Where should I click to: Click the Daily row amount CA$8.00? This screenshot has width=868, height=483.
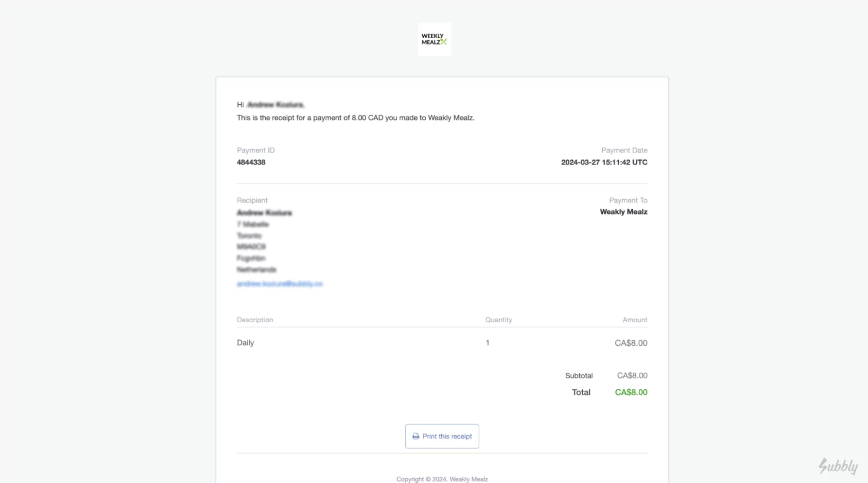coord(630,343)
